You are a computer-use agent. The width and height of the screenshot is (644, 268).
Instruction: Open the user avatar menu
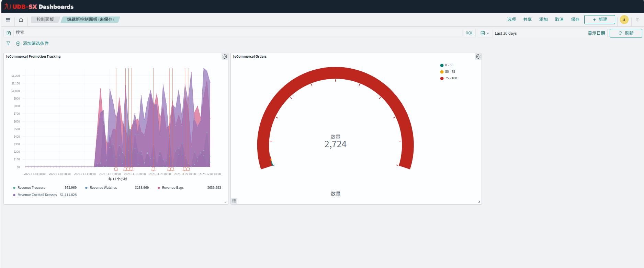click(624, 20)
